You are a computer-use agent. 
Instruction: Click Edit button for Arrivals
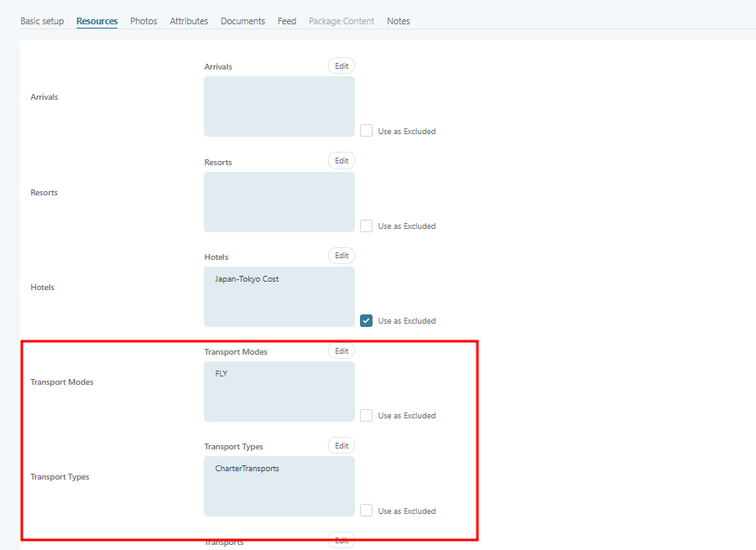coord(342,65)
